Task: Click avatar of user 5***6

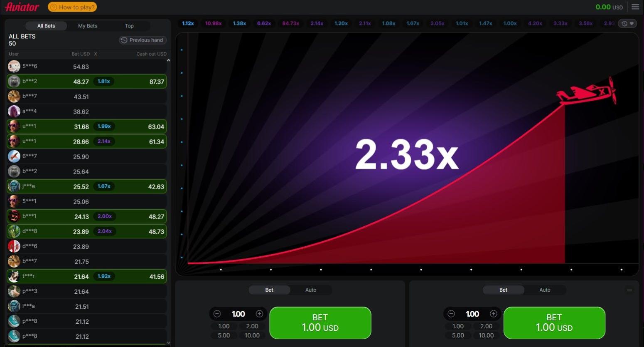Action: coord(14,67)
